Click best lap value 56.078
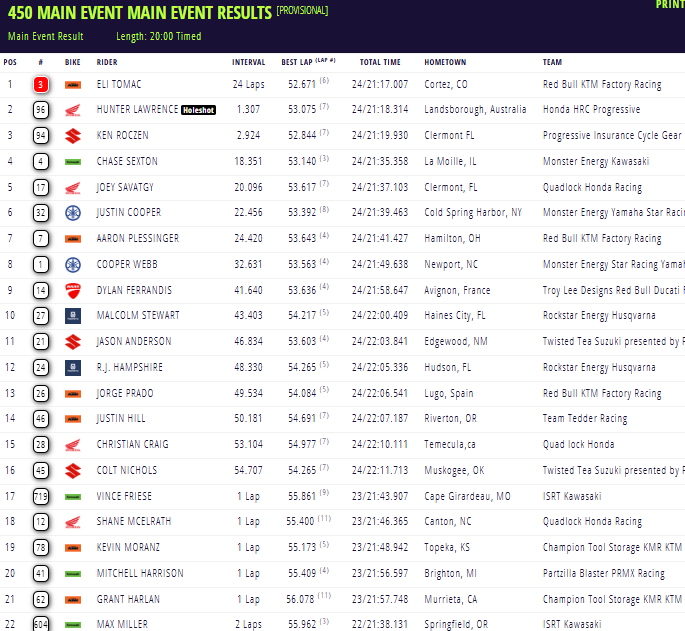Screen dimensions: 685x631 pos(300,599)
